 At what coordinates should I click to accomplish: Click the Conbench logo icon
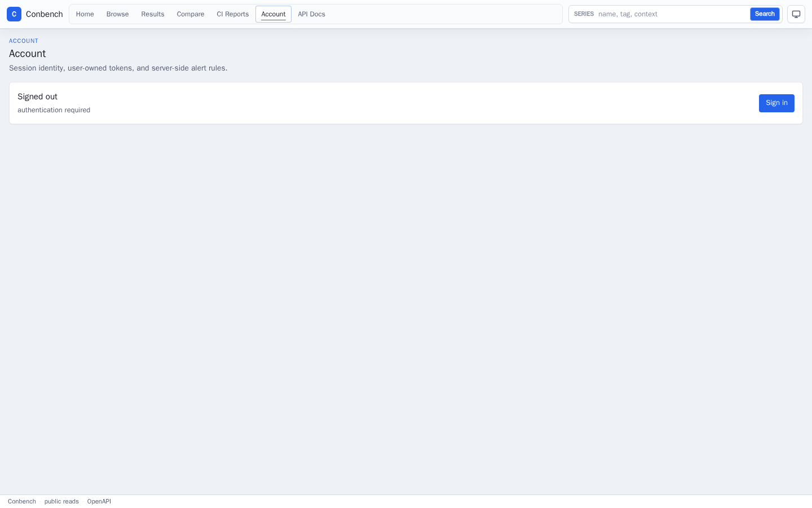point(14,14)
